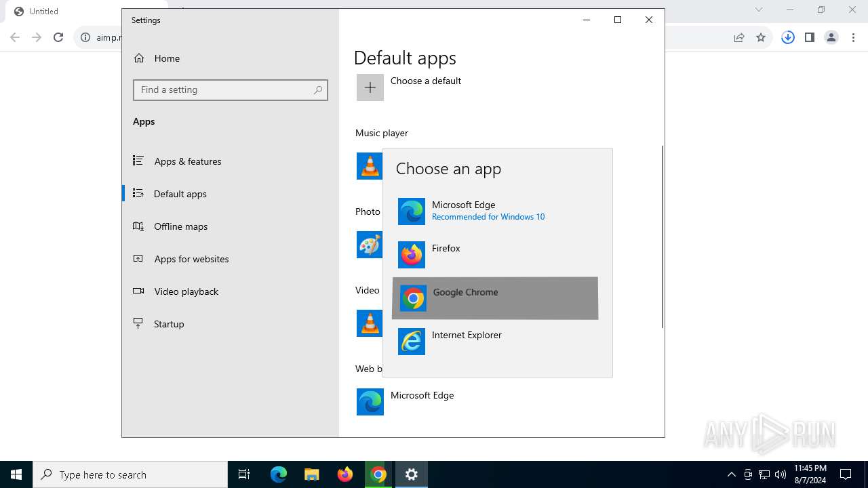This screenshot has height=488, width=868.
Task: Open the Windows Start menu
Action: coord(16,474)
